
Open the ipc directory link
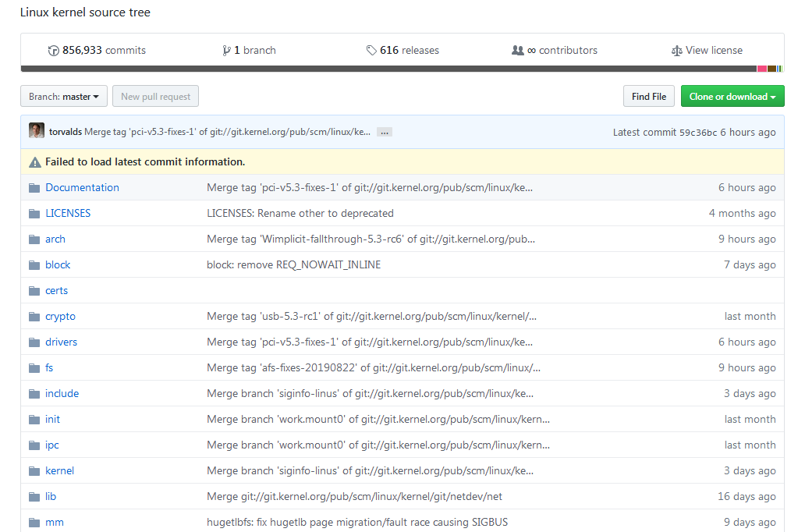pos(52,445)
